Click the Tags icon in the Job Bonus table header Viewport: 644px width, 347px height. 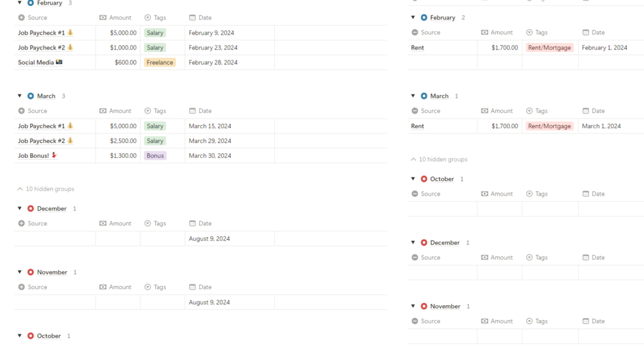[x=148, y=111]
